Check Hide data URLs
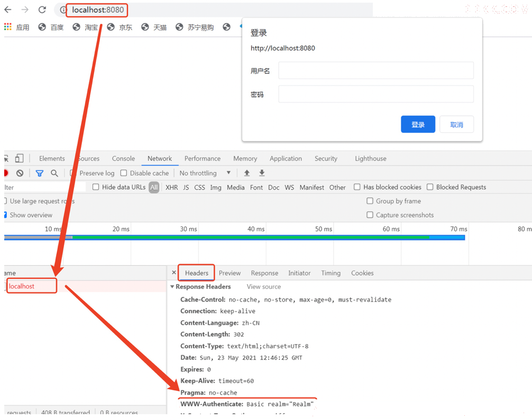Viewport: 532px width, 420px height. 96,187
